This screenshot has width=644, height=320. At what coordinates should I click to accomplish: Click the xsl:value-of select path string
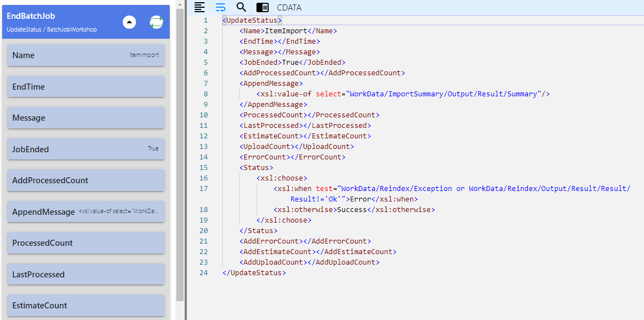pyautogui.click(x=443, y=94)
